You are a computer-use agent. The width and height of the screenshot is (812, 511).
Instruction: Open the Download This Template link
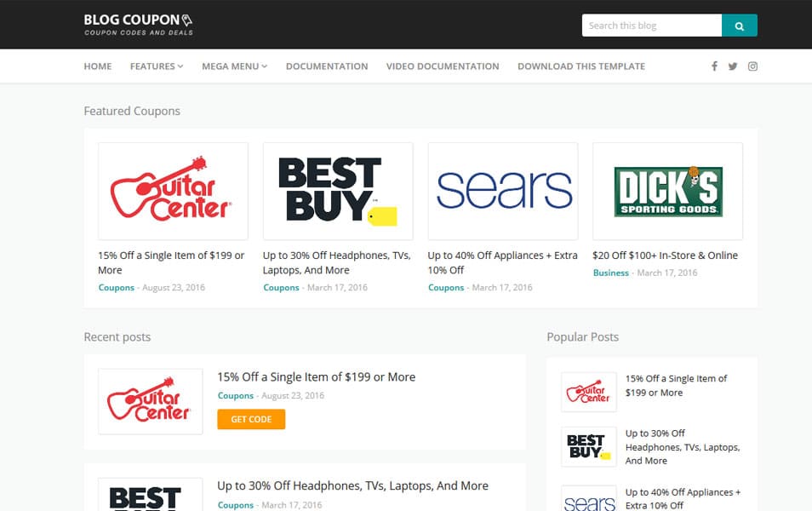tap(580, 66)
